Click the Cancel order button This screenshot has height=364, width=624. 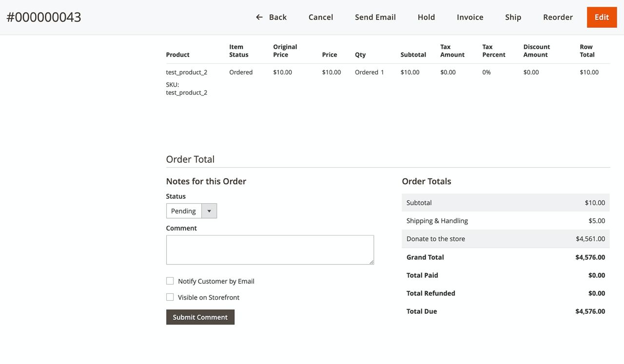[x=320, y=17]
